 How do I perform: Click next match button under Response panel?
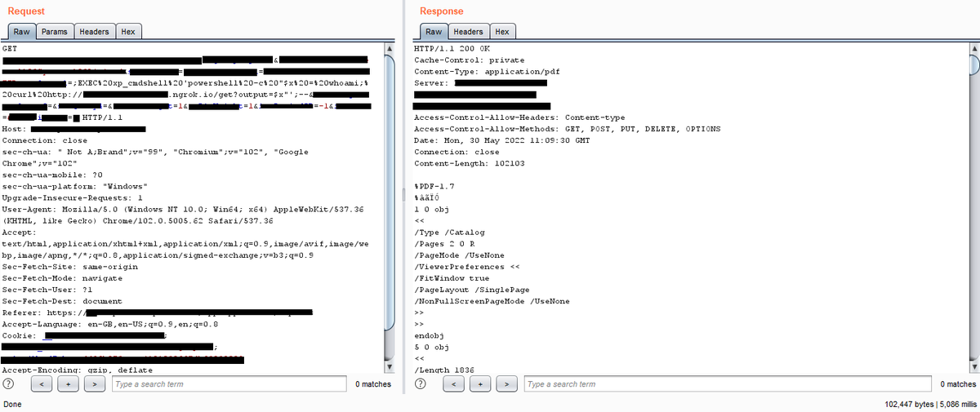coord(506,383)
